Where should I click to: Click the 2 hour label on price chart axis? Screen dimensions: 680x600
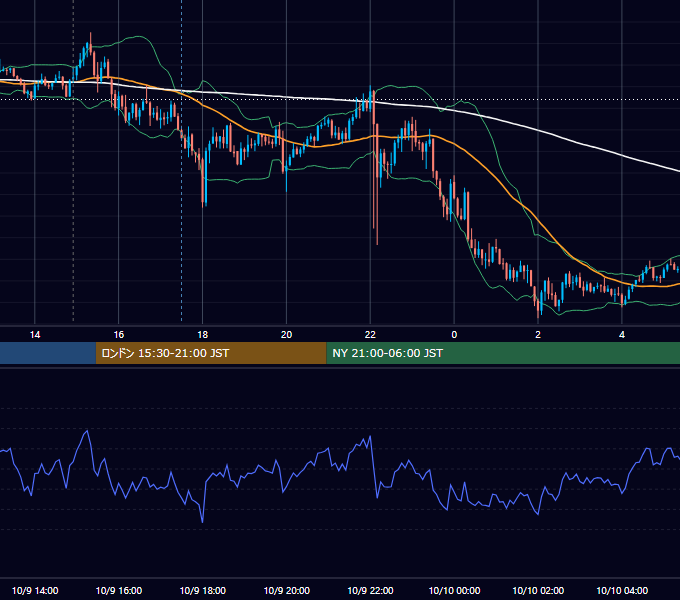[538, 335]
